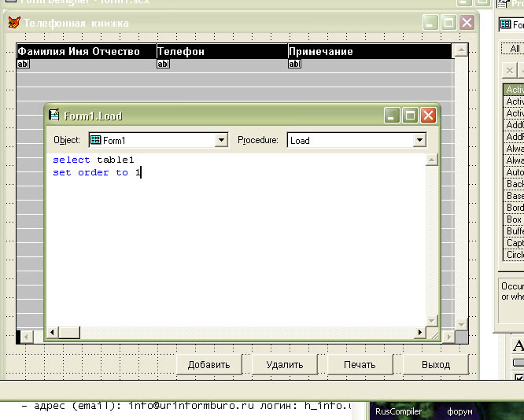Minimize the Телефонная книжка form window
The height and width of the screenshot is (420, 524).
[430, 23]
